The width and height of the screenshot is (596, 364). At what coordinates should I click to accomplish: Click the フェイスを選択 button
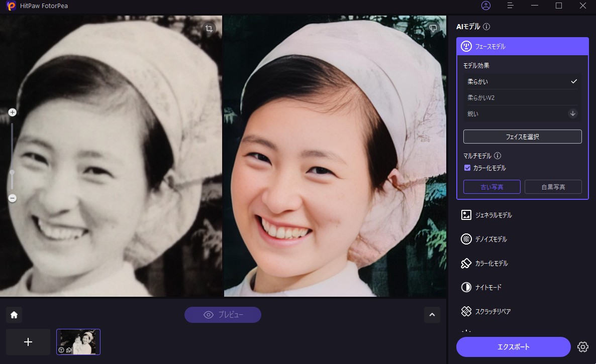click(522, 137)
